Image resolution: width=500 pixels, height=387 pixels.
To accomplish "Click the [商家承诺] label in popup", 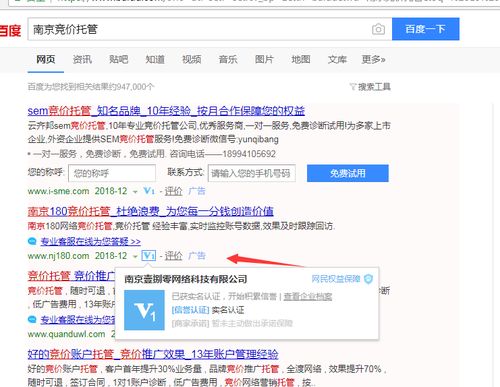I will [x=190, y=323].
